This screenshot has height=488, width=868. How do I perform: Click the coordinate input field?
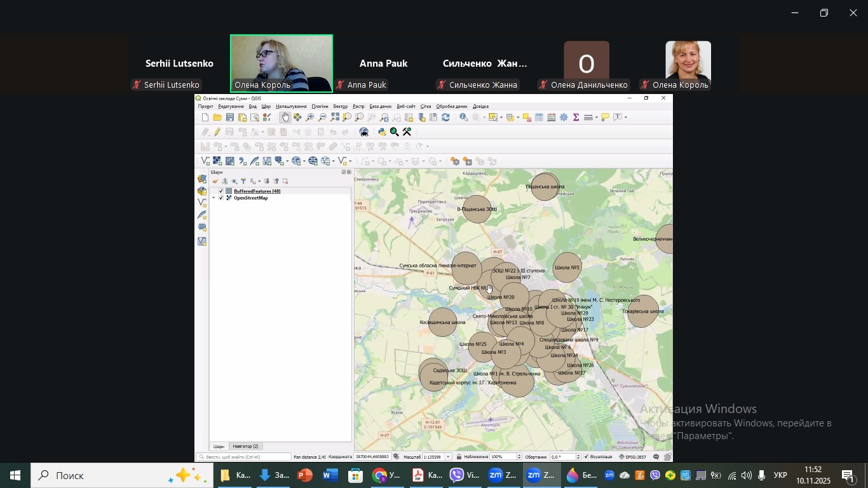point(372,457)
